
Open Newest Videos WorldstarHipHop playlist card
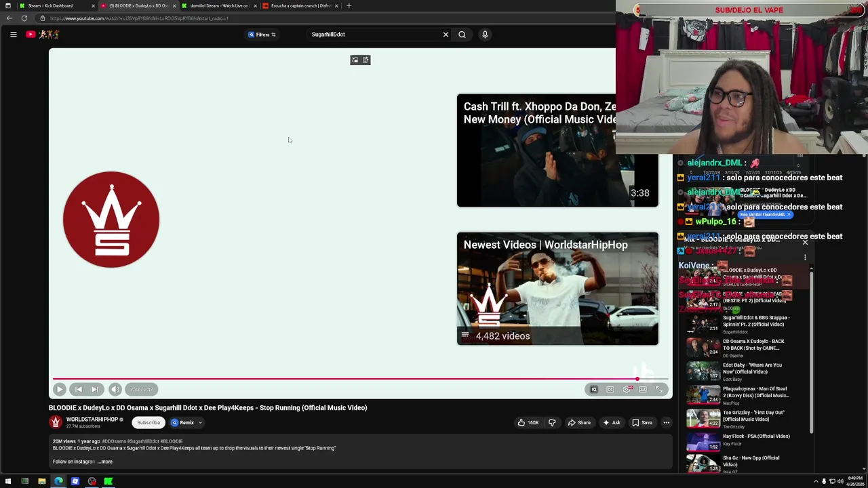[x=557, y=289]
